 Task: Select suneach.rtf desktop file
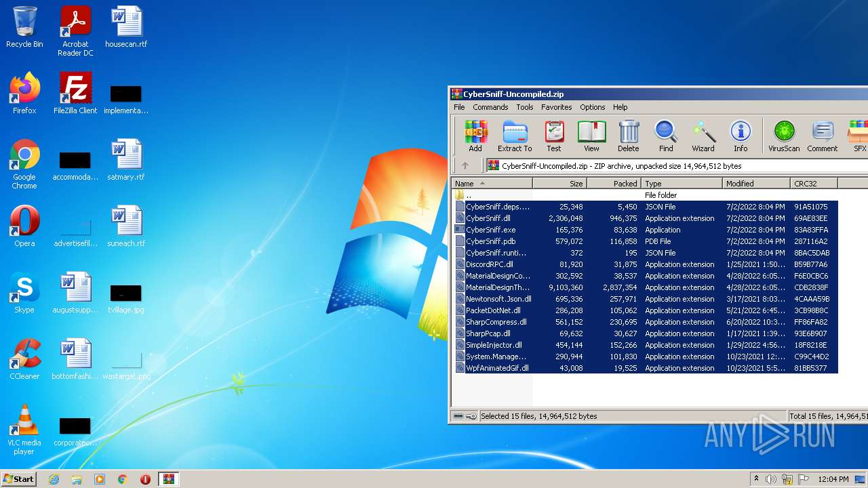pyautogui.click(x=126, y=226)
